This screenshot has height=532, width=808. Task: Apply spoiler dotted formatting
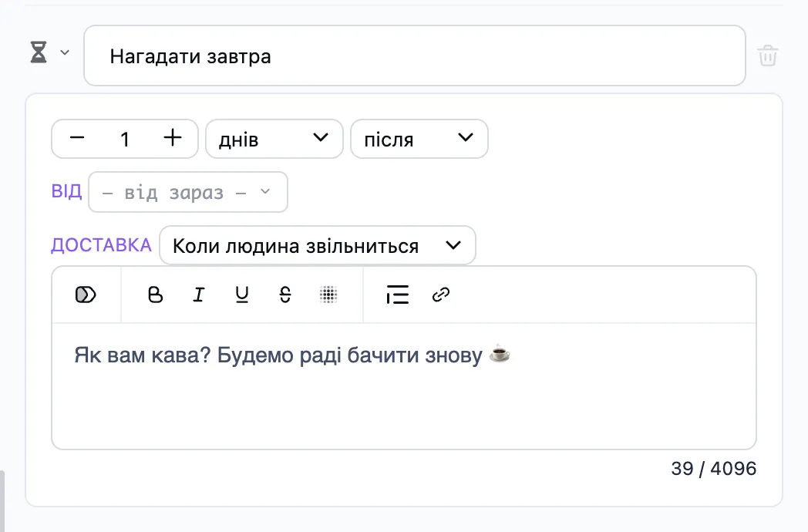tap(328, 295)
